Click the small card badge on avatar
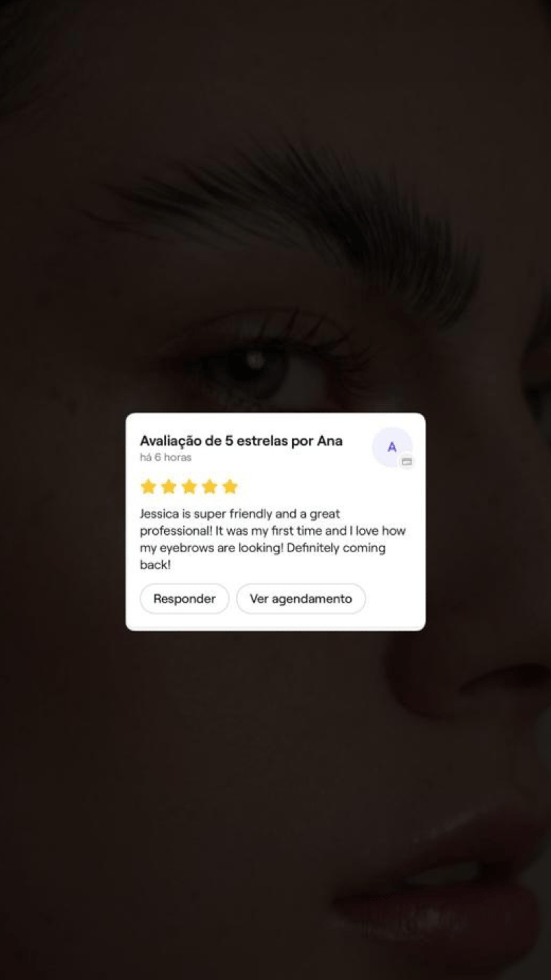 406,462
